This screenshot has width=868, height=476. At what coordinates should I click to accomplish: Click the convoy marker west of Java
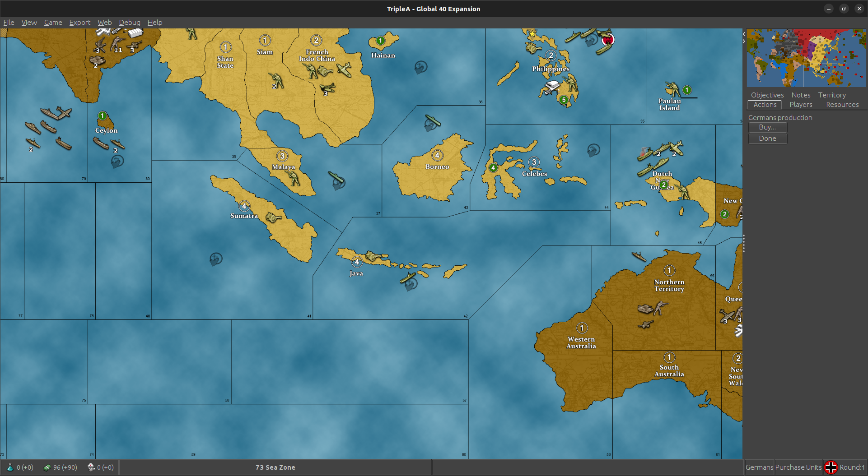[216, 259]
